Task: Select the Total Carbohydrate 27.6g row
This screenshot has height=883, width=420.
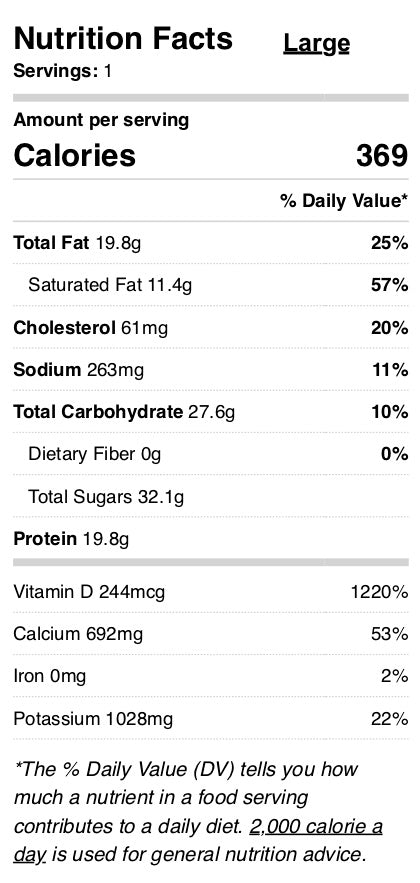Action: pos(211,412)
